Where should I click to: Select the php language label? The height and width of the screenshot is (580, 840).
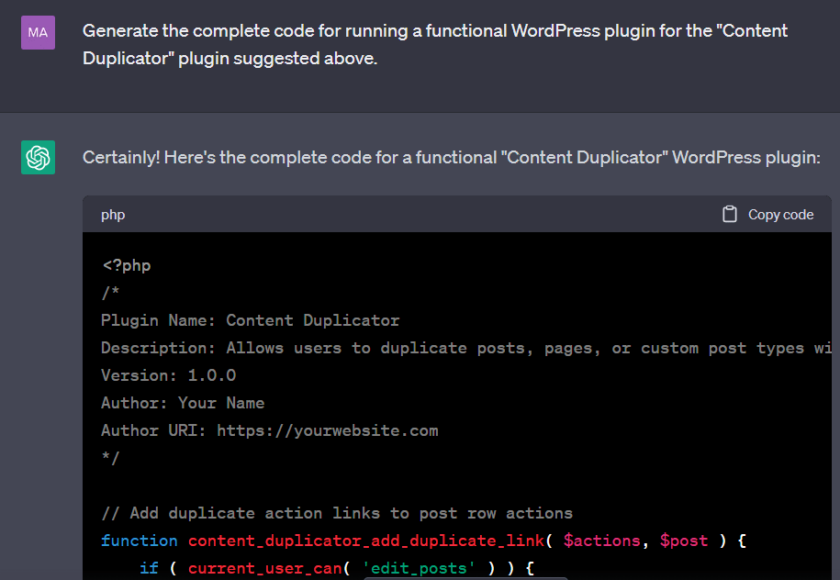[112, 214]
